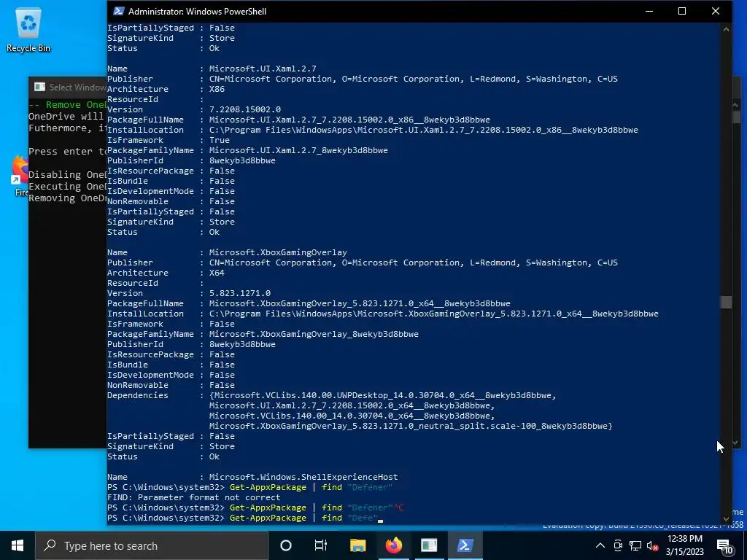Click the 'Select Windows' console title bar
Viewport: 747px width, 560px height.
(x=68, y=87)
